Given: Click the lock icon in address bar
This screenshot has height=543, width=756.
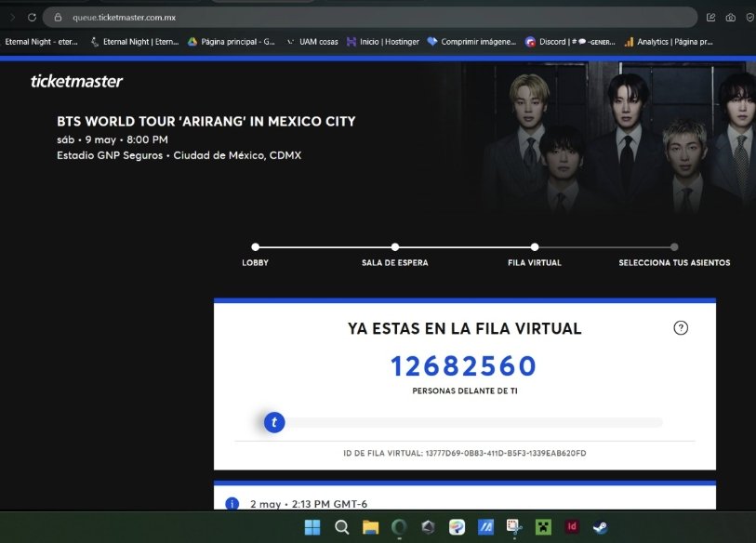Looking at the screenshot, I should click(x=58, y=18).
